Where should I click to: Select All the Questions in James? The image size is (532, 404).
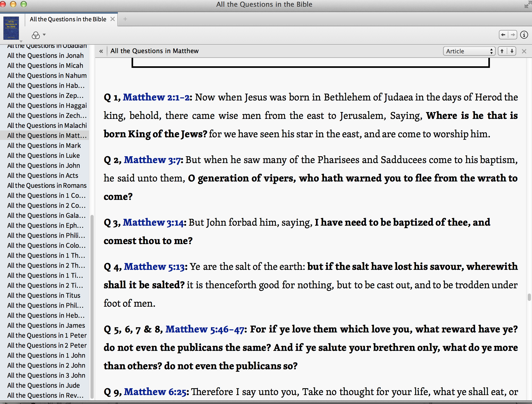46,325
